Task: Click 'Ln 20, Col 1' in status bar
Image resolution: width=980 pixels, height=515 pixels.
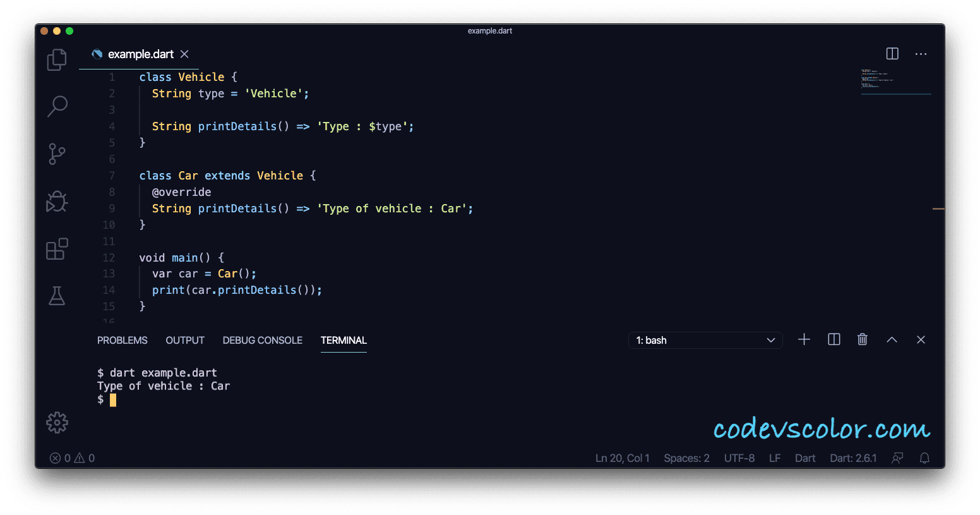Action: 623,458
